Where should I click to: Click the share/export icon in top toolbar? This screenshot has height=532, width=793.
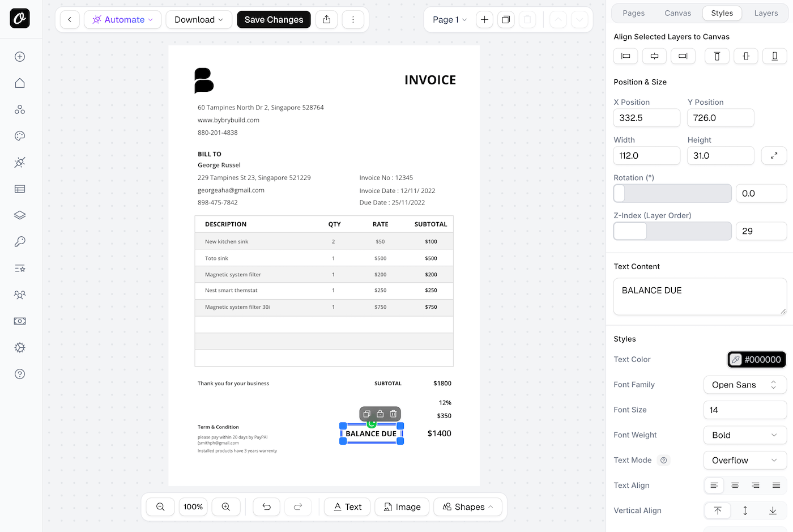coord(327,20)
